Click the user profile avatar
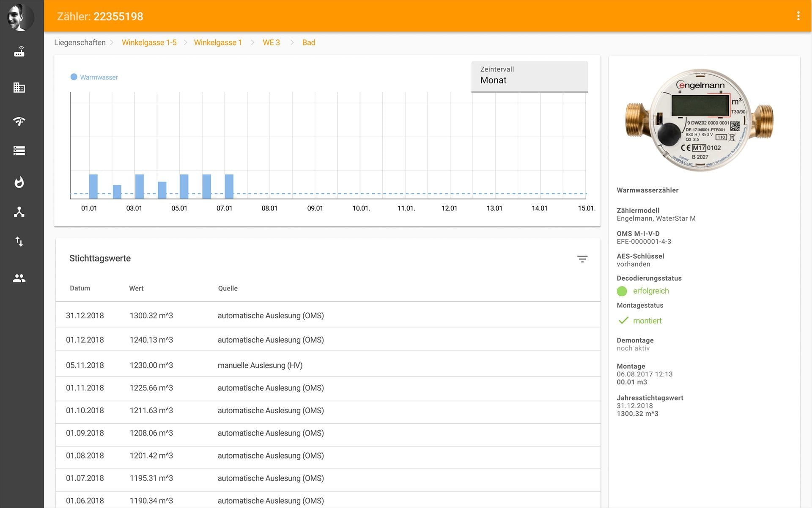The height and width of the screenshot is (508, 812). (x=20, y=17)
